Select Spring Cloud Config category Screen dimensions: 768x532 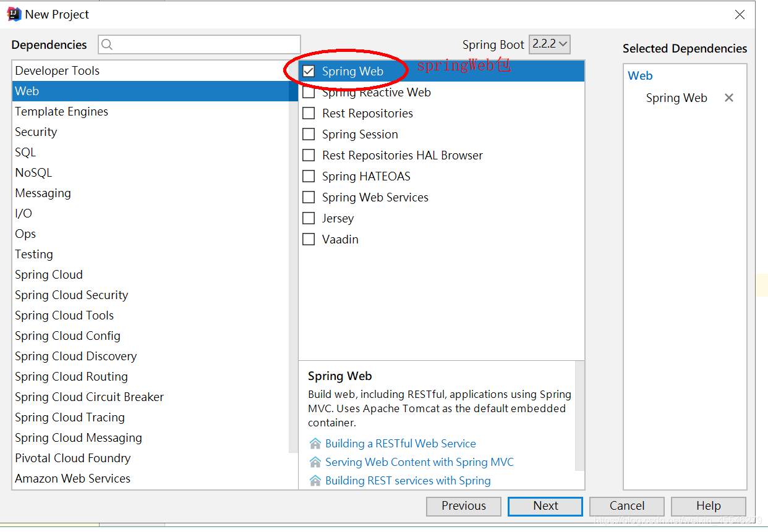click(151, 336)
